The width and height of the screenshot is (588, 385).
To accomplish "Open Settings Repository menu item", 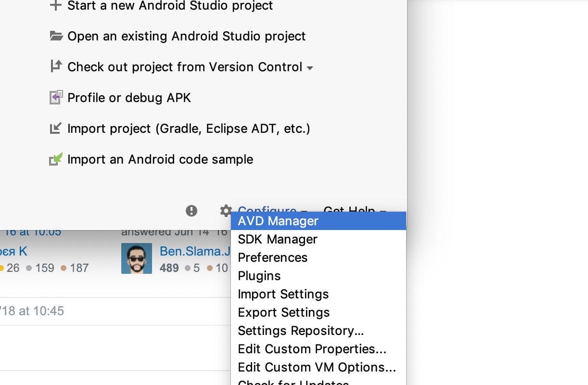I will click(x=301, y=331).
